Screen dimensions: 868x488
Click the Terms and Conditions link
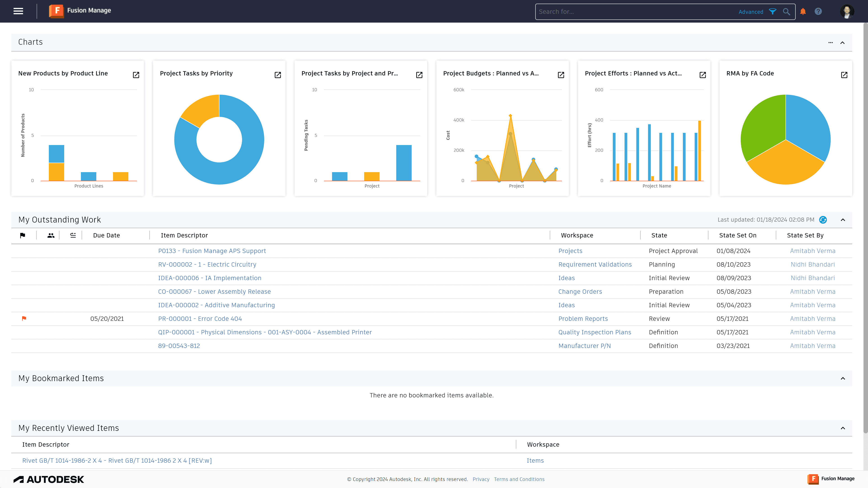tap(519, 479)
